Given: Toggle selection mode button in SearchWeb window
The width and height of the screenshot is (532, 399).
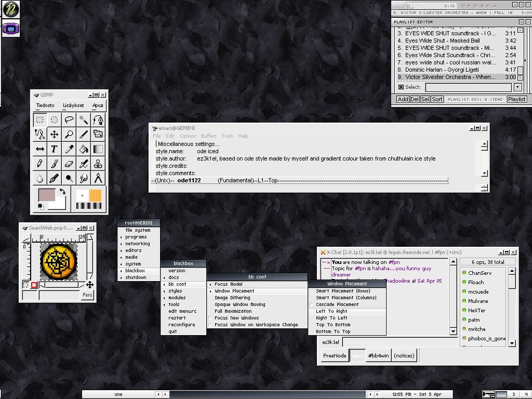Looking at the screenshot, I should tap(26, 285).
